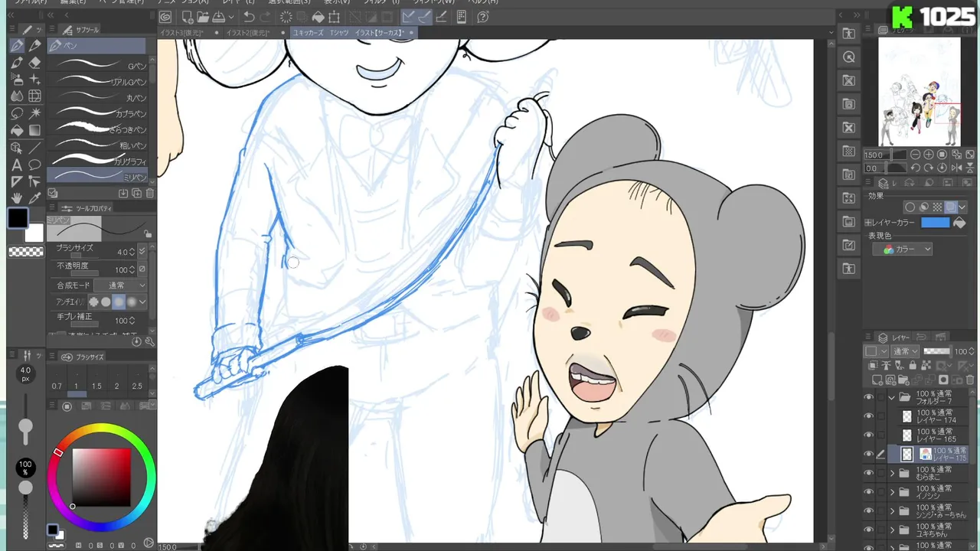Open the ウィンドウ(W) menu
This screenshot has height=551, width=980.
click(x=433, y=2)
